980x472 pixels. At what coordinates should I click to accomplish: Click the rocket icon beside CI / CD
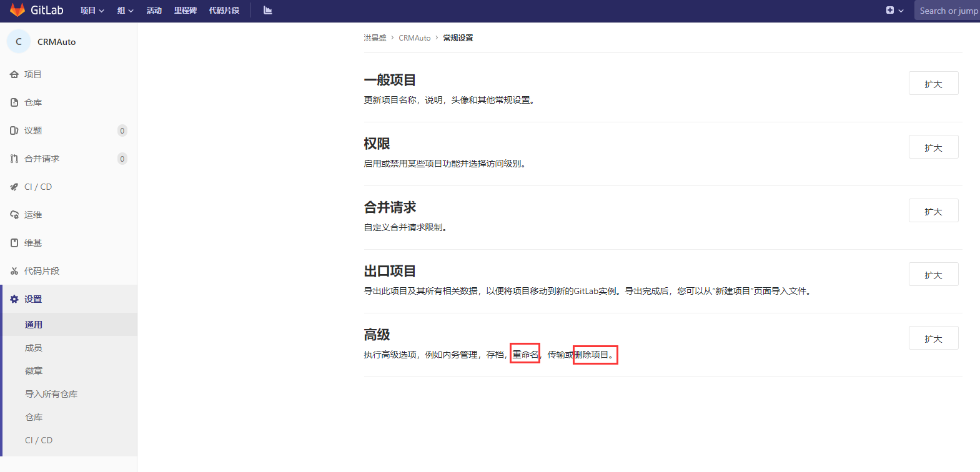[x=14, y=187]
